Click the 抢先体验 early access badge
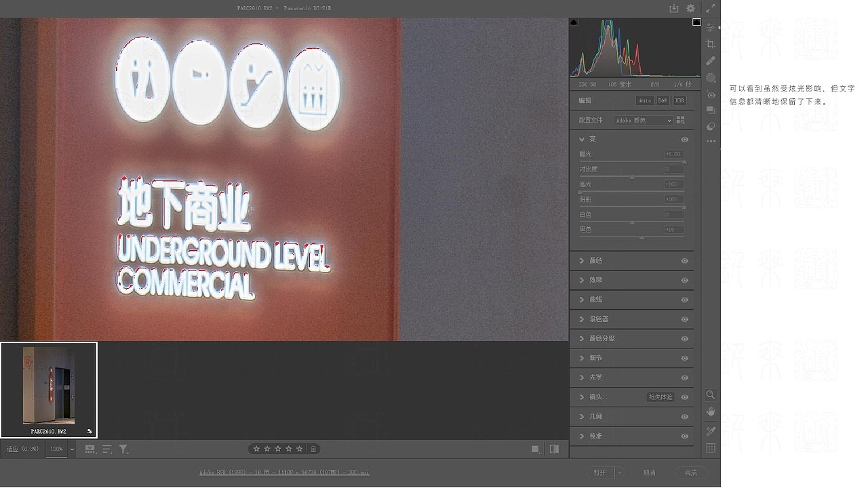868x488 pixels. pyautogui.click(x=660, y=397)
